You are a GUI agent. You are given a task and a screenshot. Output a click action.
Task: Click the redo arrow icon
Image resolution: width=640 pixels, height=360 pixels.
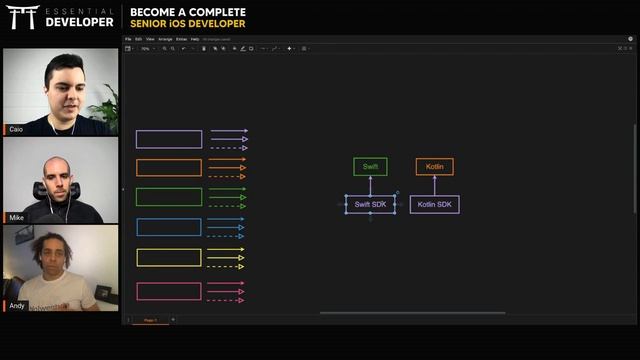[193, 49]
